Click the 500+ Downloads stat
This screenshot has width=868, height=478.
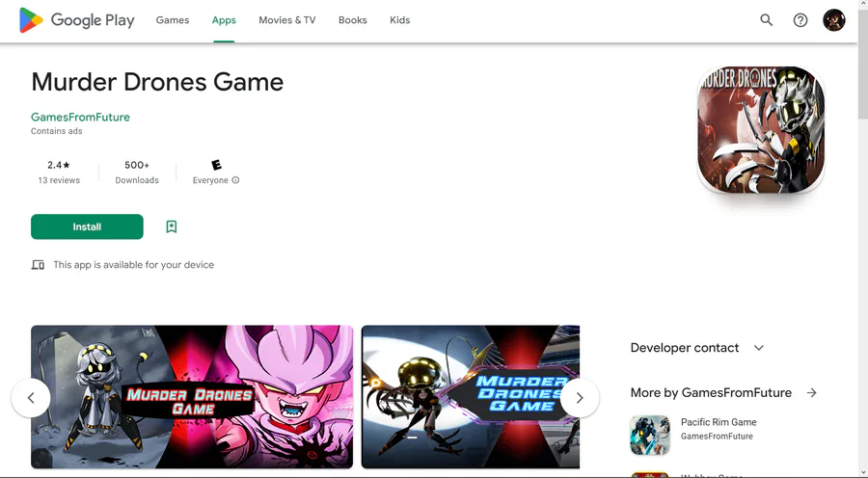(137, 173)
